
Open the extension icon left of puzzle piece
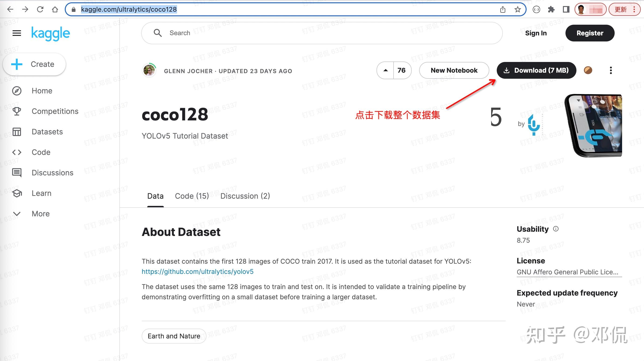tap(537, 10)
